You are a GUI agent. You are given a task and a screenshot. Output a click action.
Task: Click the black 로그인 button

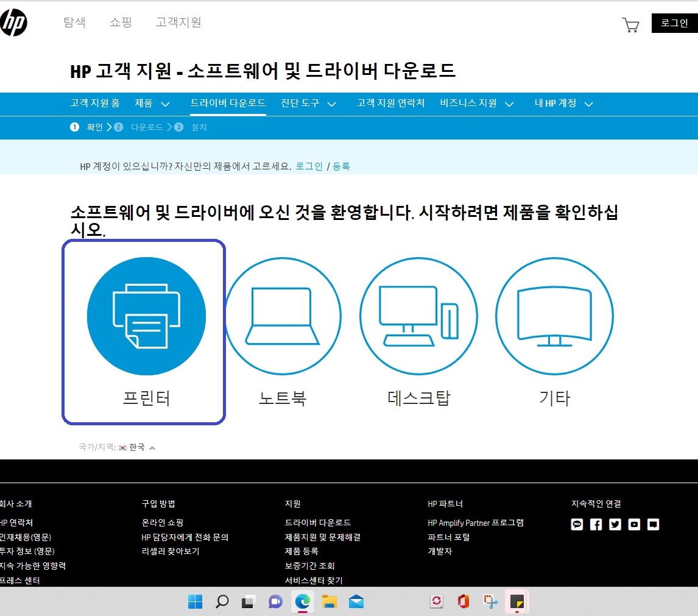(x=674, y=23)
